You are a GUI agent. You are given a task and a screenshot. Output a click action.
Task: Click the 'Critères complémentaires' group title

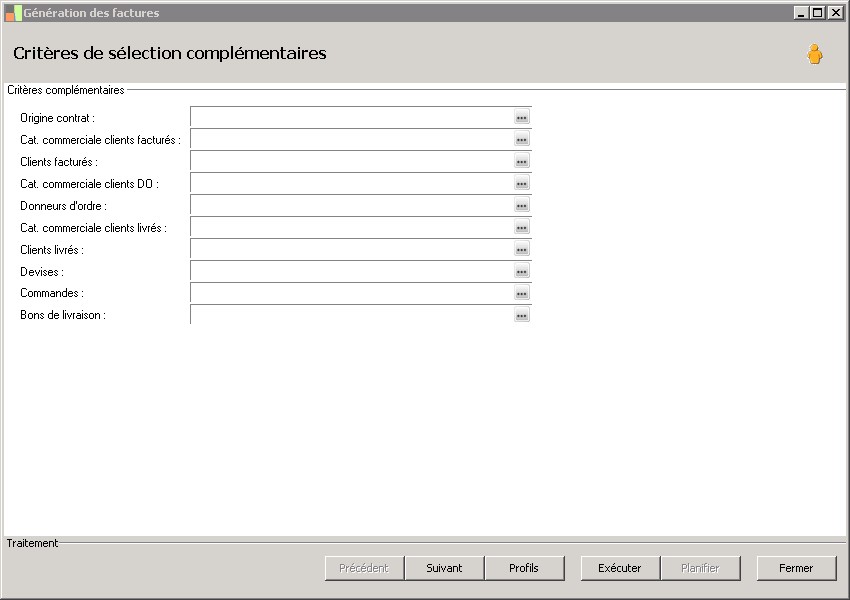(66, 90)
